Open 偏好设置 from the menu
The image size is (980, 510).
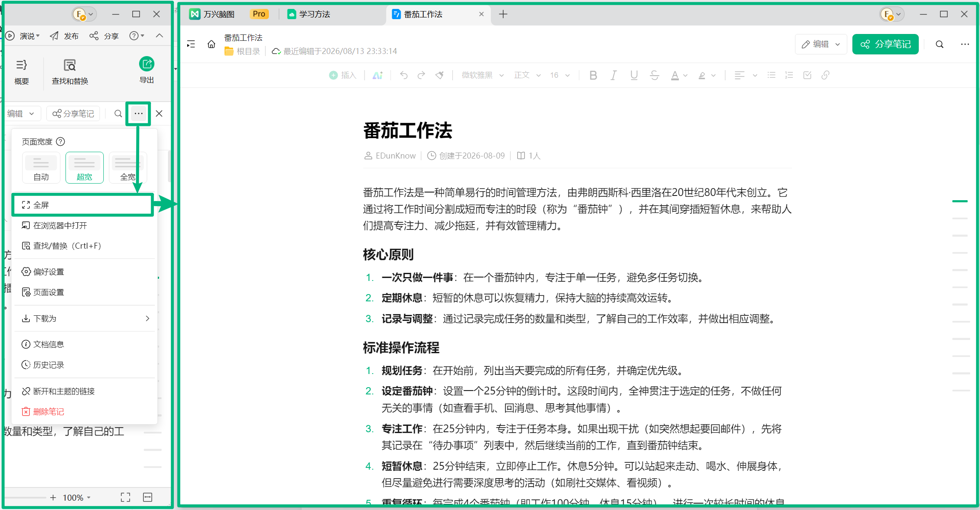click(x=85, y=272)
